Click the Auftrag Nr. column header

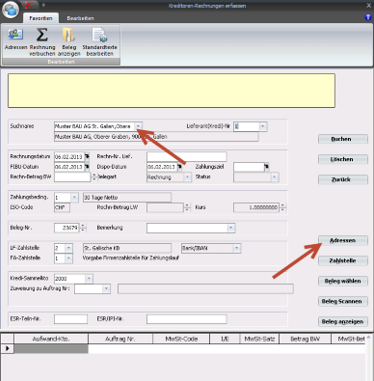[x=120, y=339]
